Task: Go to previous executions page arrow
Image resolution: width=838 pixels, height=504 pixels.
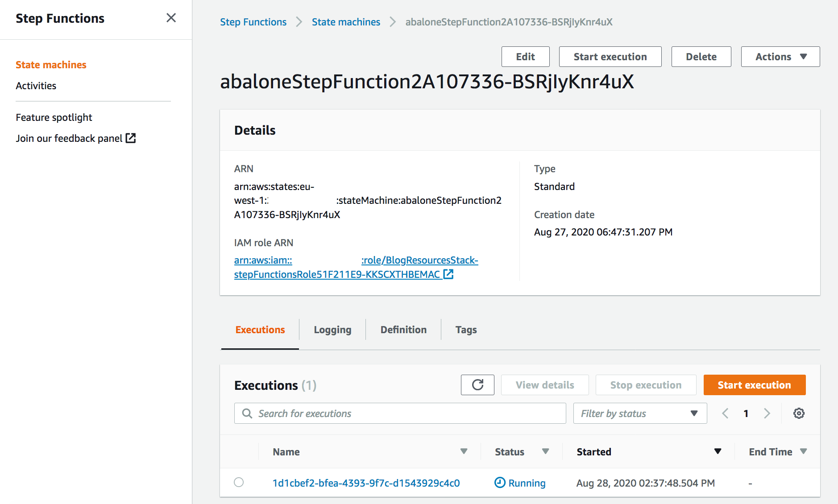Action: (725, 413)
